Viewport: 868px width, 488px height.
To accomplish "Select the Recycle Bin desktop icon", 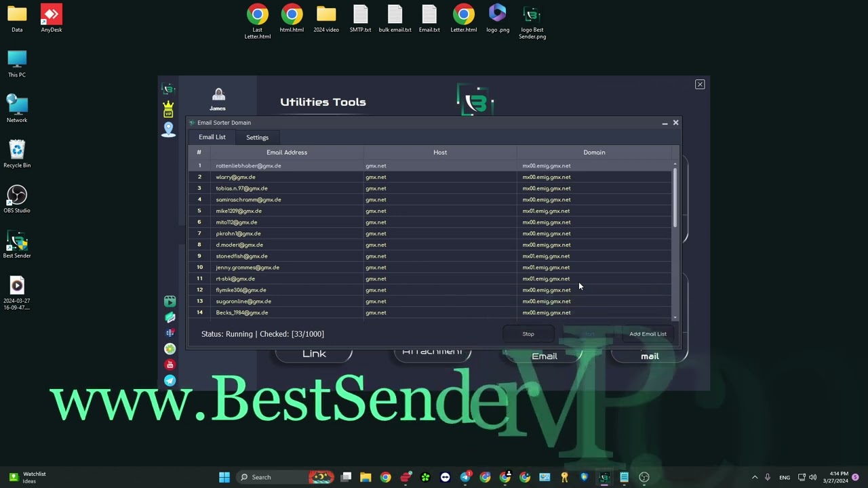I will [x=17, y=154].
